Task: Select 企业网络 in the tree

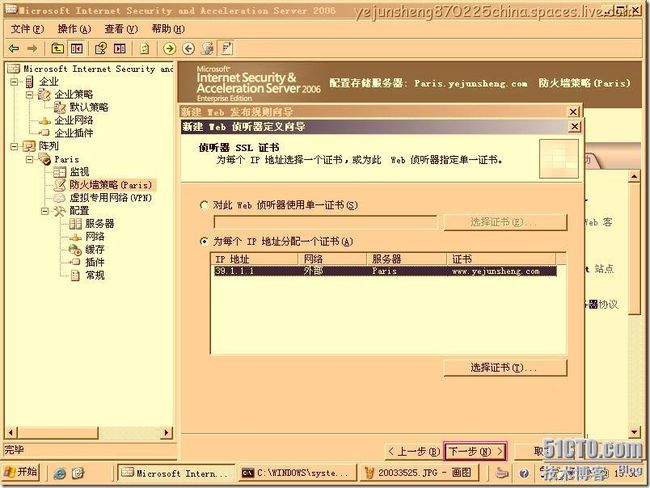Action: [74, 120]
